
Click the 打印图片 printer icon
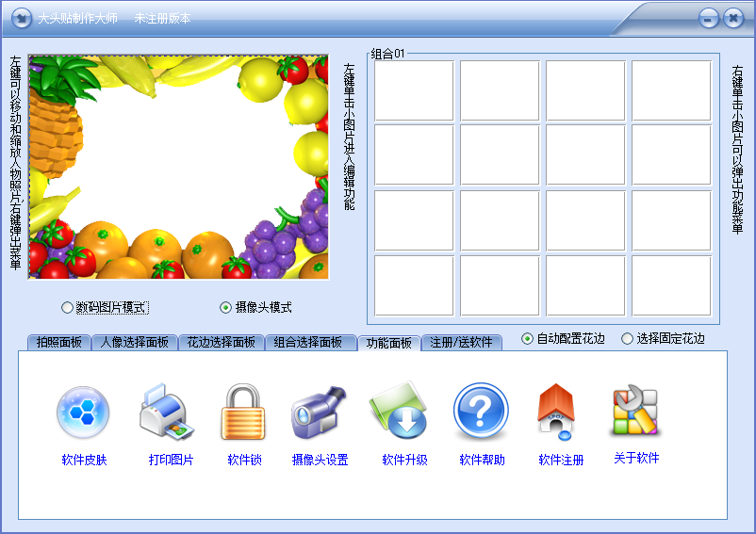click(170, 413)
